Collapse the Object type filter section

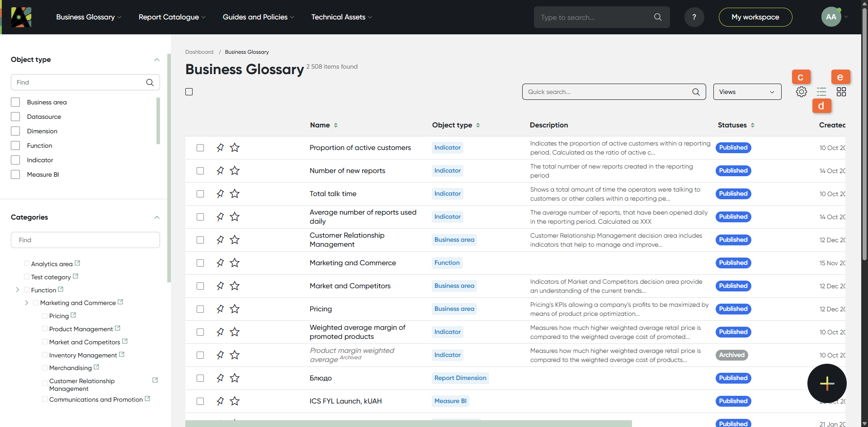156,60
